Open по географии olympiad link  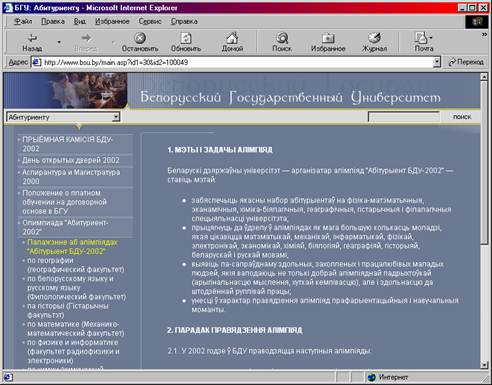pos(76,265)
